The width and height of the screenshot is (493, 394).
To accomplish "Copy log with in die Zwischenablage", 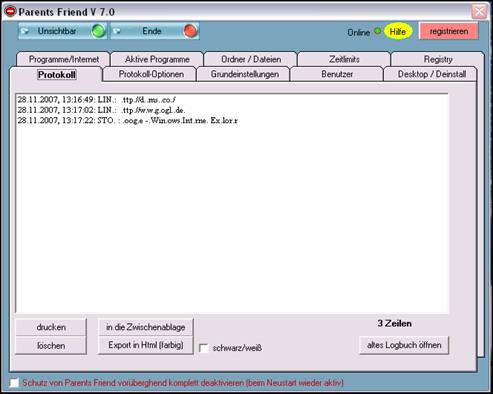I will 146,327.
